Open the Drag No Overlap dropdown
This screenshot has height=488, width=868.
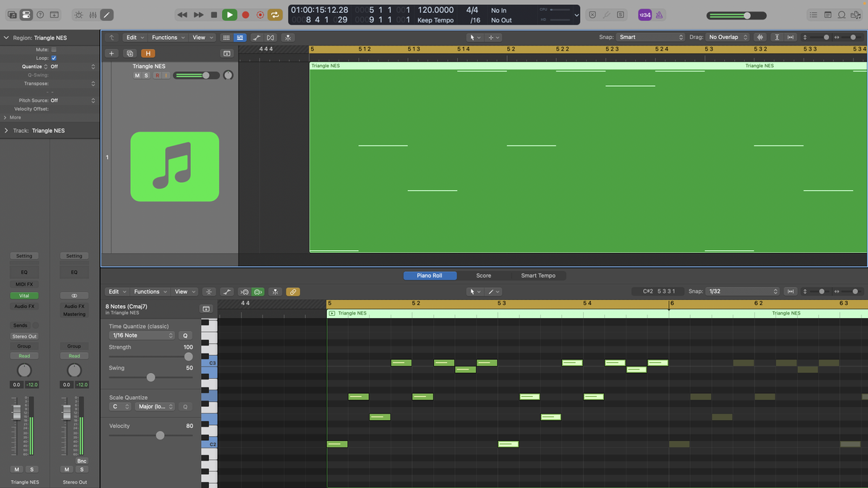[728, 37]
